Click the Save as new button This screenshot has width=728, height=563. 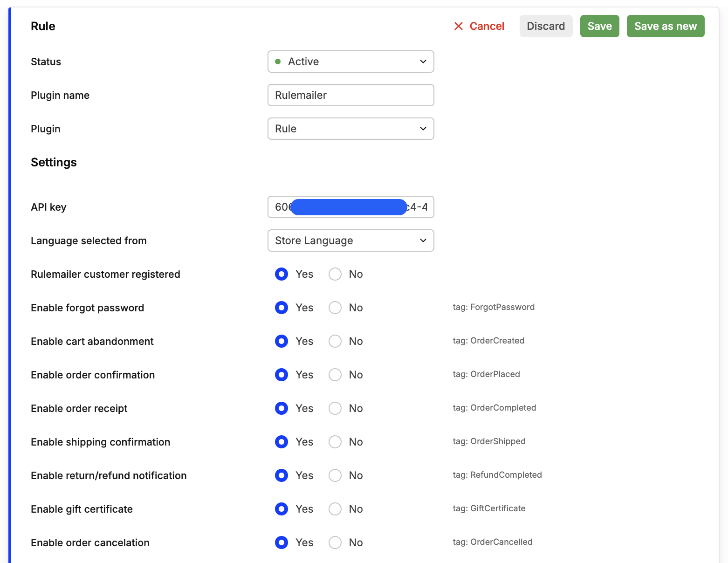point(665,26)
